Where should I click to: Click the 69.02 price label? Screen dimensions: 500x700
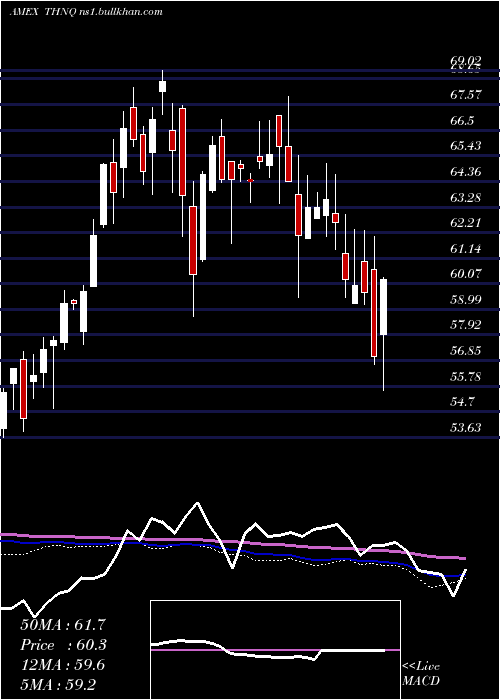[x=465, y=61]
